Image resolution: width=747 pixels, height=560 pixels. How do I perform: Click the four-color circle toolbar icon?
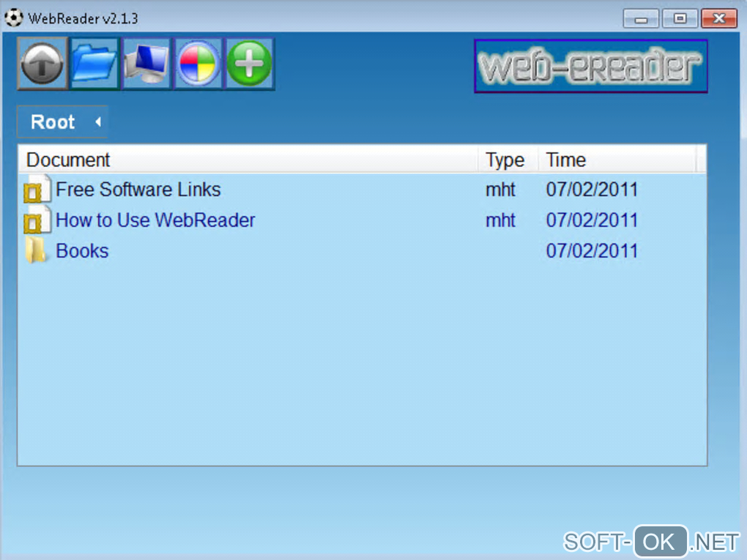point(198,64)
